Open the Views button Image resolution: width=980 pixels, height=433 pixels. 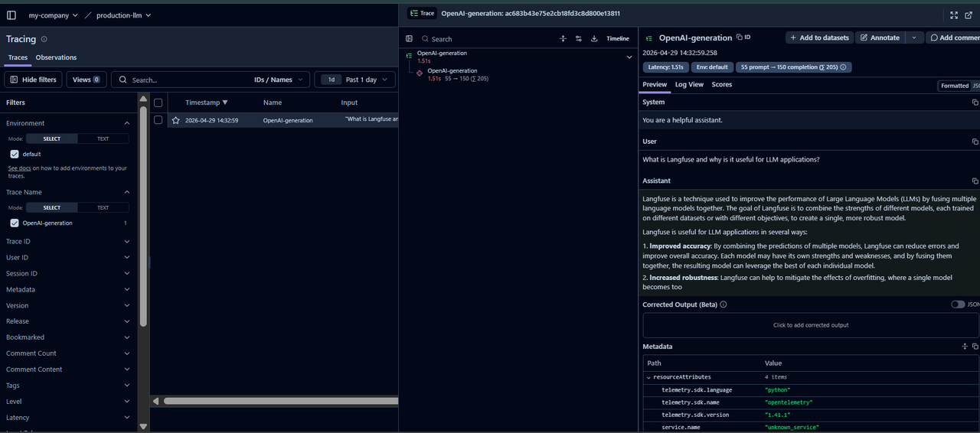coord(87,80)
